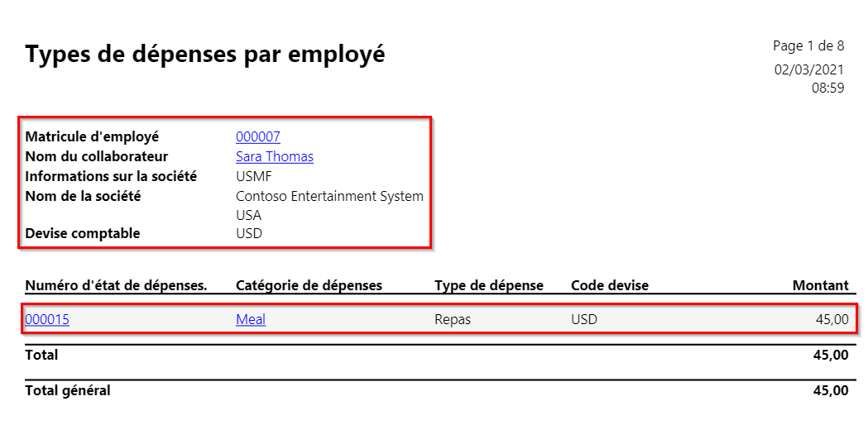Click the 'Total' row label

tap(41, 355)
